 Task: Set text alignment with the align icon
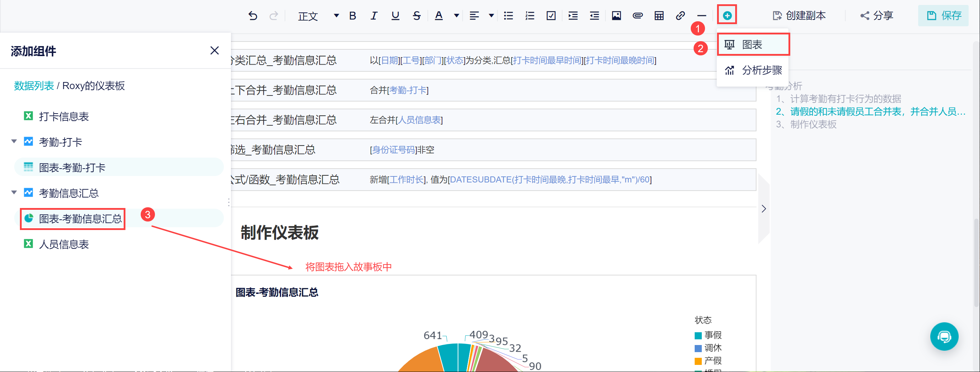(x=474, y=16)
